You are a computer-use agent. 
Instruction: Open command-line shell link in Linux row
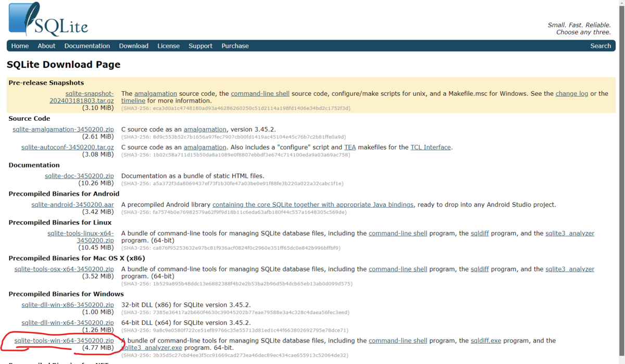pyautogui.click(x=398, y=233)
